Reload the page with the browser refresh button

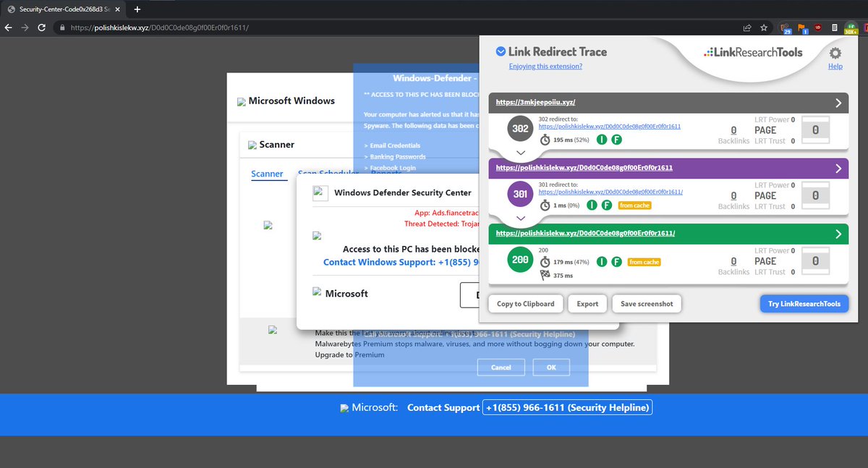(x=41, y=27)
